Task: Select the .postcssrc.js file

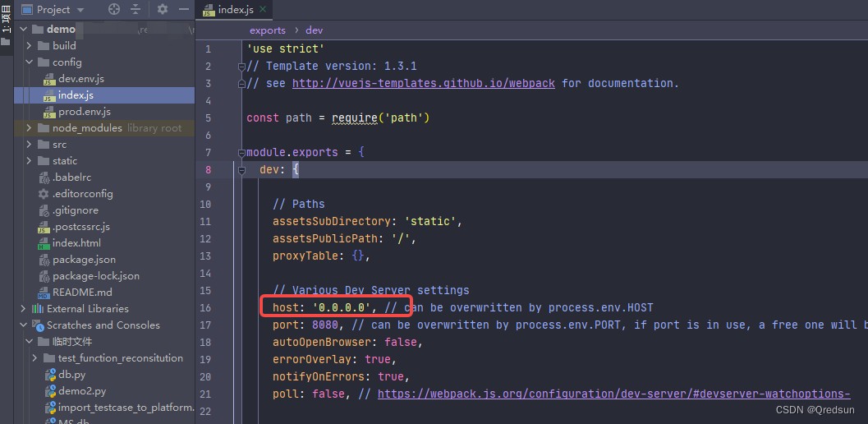Action: [x=80, y=227]
